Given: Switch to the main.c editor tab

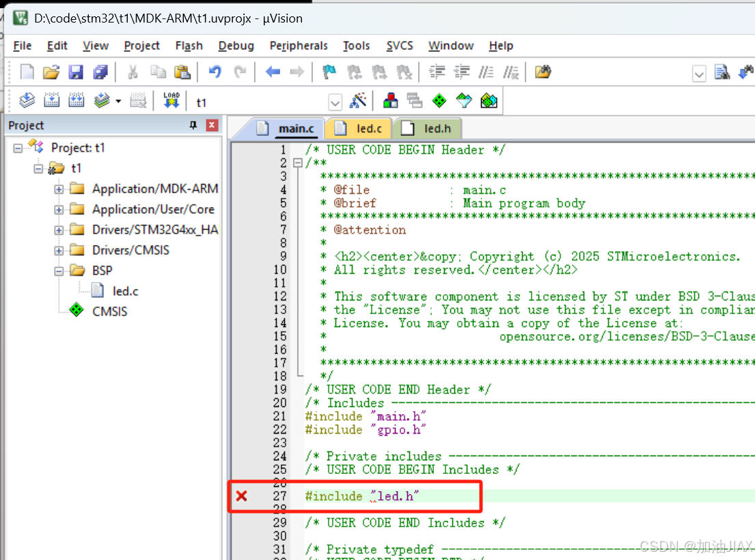Looking at the screenshot, I should 286,129.
